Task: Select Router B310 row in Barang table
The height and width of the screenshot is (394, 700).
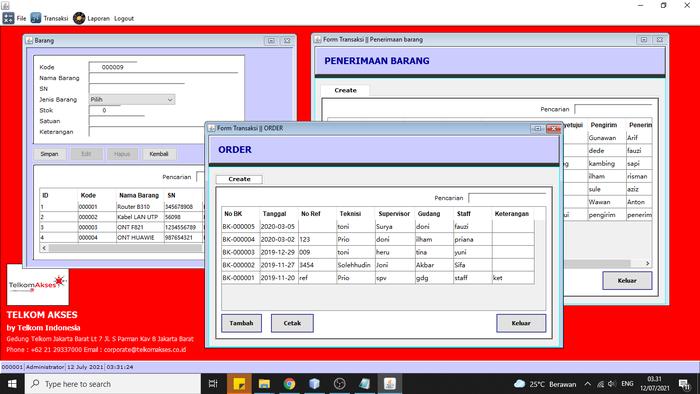Action: click(121, 207)
